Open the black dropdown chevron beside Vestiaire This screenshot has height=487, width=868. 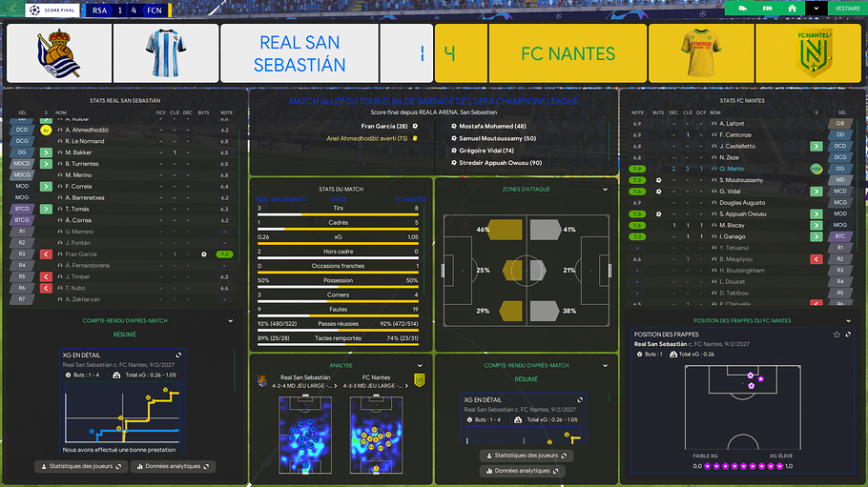816,9
